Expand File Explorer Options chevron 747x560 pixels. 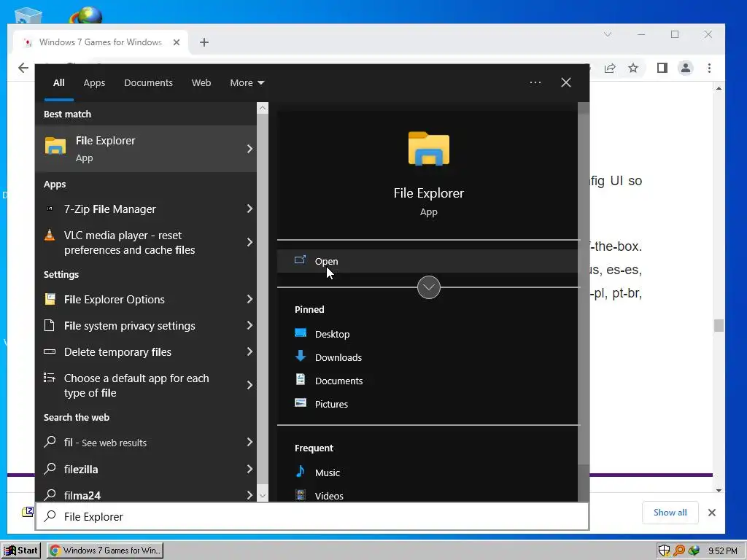249,299
